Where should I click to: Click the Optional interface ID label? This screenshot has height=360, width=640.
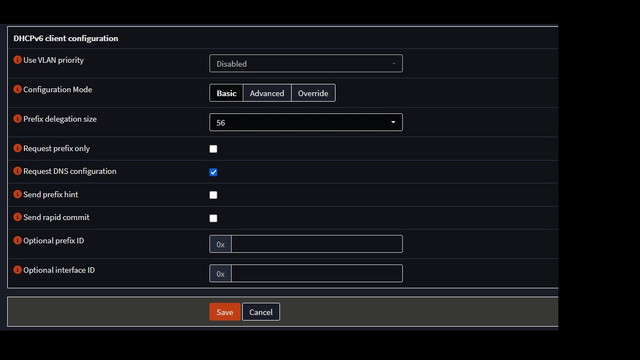coord(59,270)
